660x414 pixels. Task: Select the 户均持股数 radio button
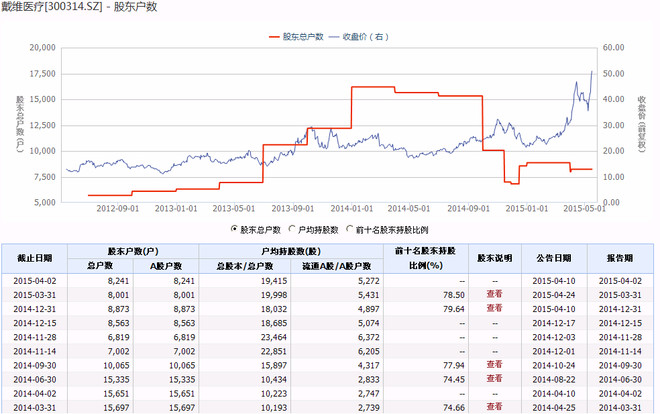(292, 229)
